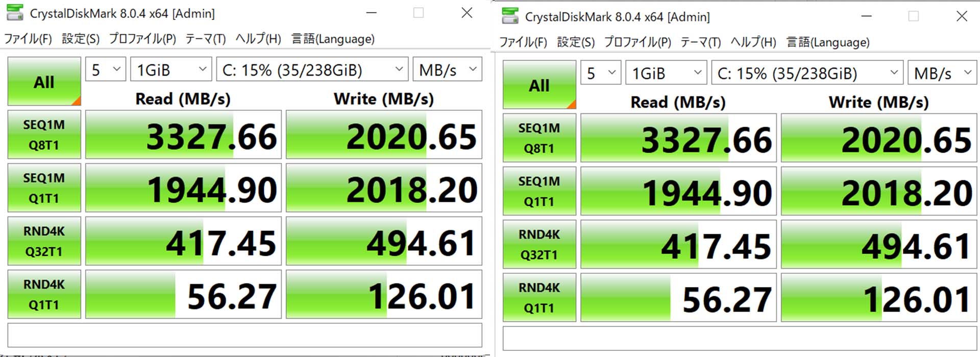This screenshot has height=357, width=980.
Task: Open ヘルプ(H) menu in left window
Action: coord(258,39)
